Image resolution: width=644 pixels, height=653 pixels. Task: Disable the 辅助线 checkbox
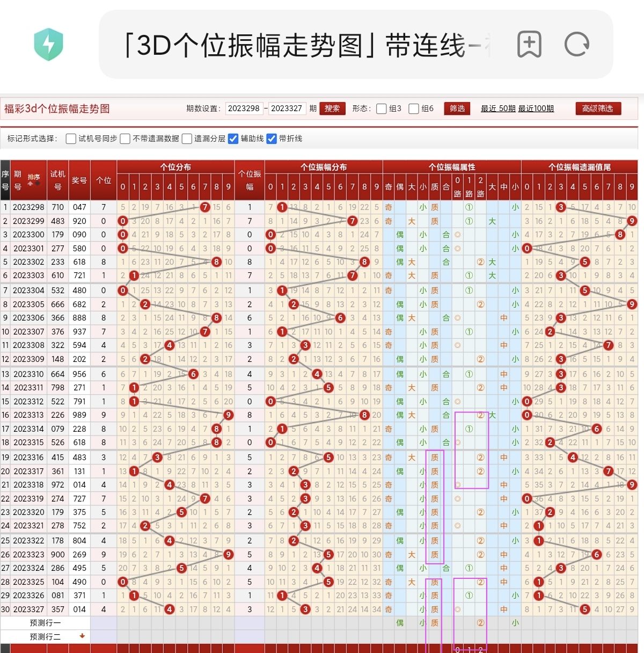click(x=232, y=139)
